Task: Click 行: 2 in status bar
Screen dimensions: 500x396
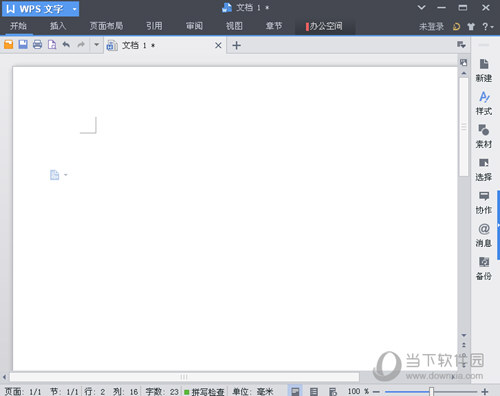Action: pos(95,391)
